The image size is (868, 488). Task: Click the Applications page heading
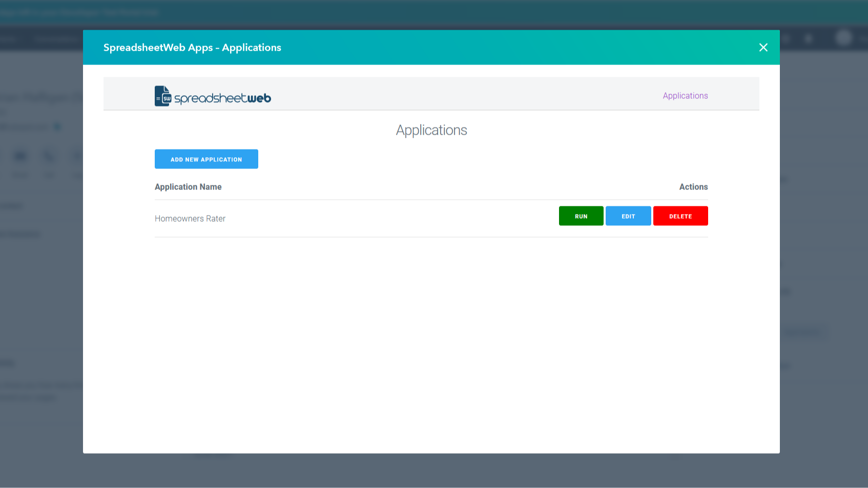pos(431,131)
